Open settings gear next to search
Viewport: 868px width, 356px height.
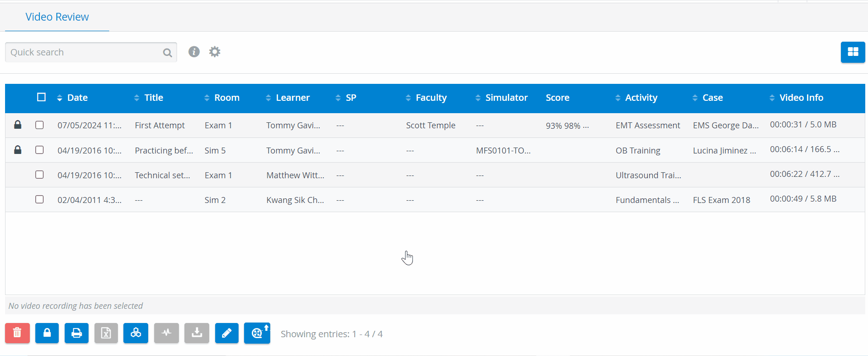pyautogui.click(x=215, y=52)
